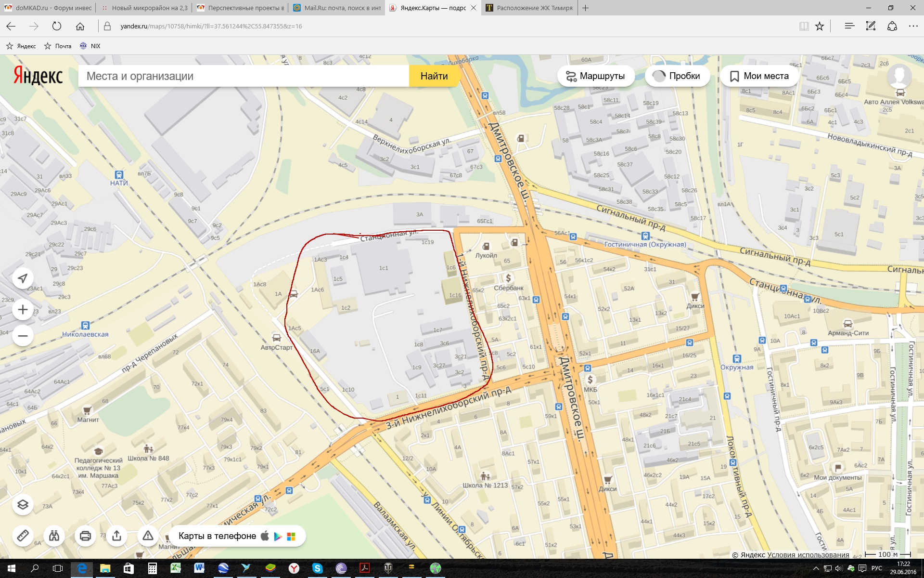Open the panorama binoculars view

click(x=54, y=535)
